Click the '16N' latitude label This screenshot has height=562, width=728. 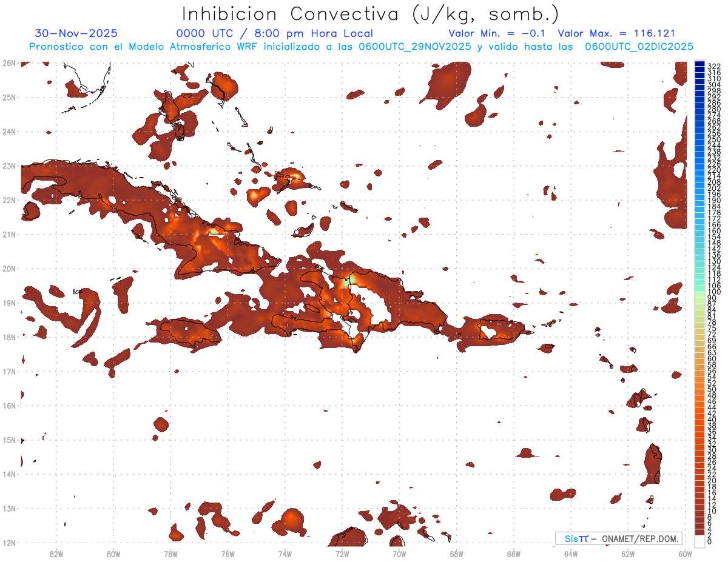click(x=8, y=405)
